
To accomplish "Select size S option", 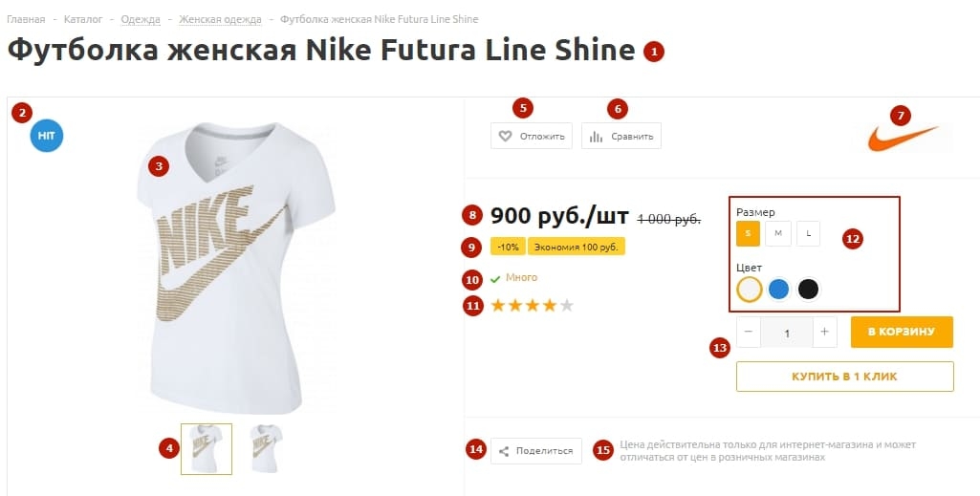I will (x=749, y=233).
